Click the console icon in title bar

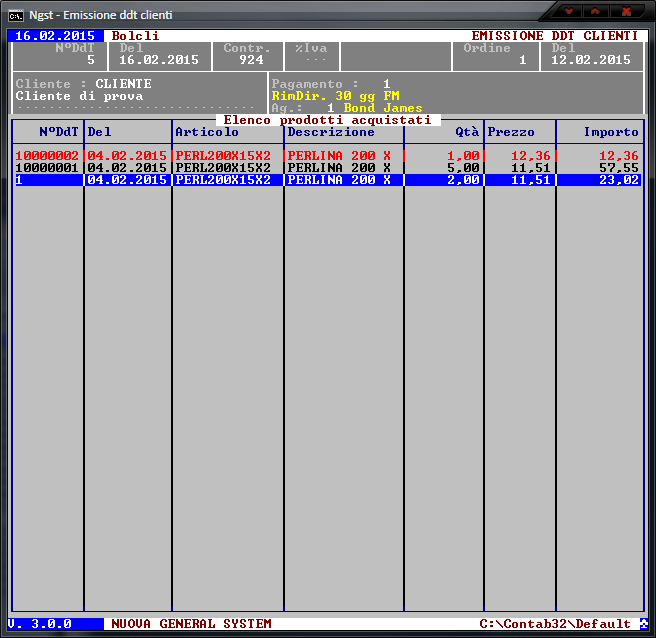[x=17, y=13]
